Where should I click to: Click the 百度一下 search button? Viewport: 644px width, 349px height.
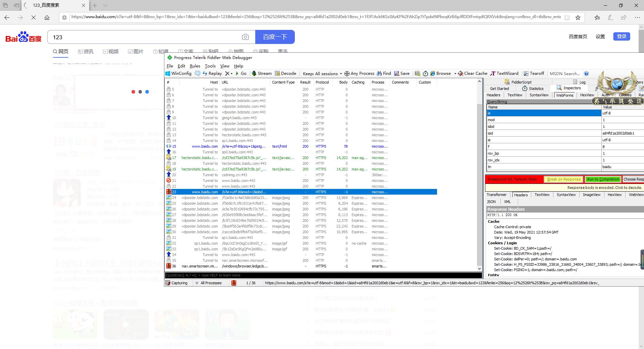[275, 37]
